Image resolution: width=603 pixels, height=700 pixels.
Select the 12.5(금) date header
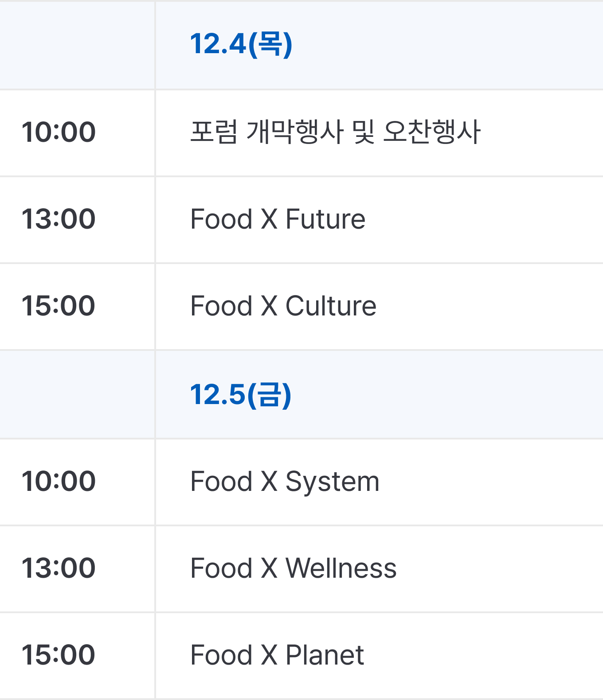(x=241, y=395)
